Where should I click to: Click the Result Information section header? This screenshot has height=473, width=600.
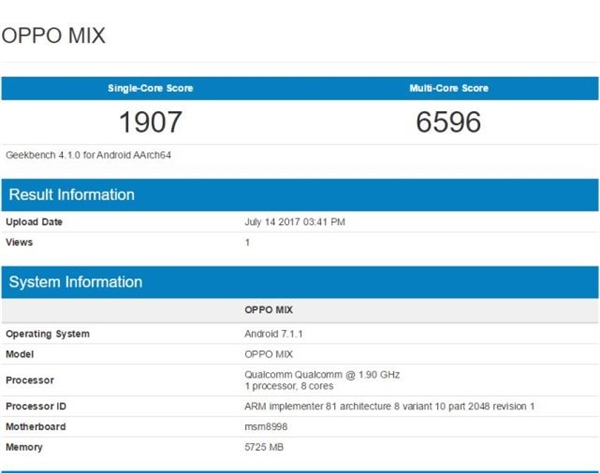tap(71, 194)
